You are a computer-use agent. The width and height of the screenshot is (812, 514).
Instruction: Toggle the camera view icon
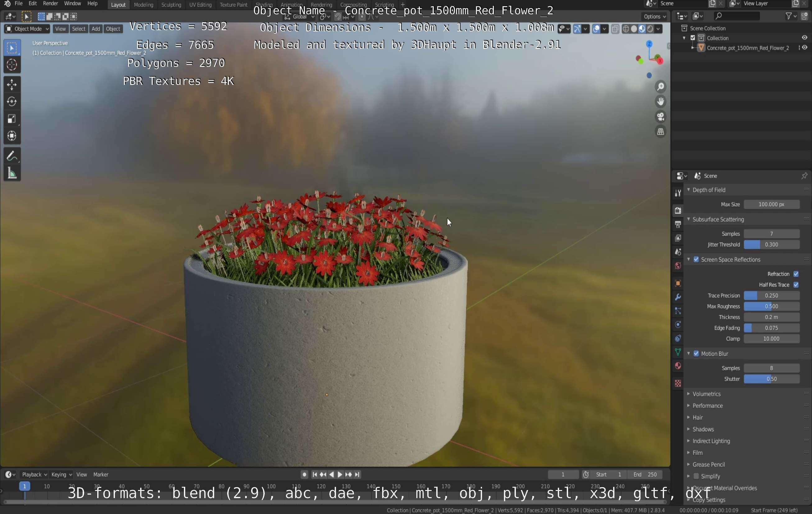[660, 116]
